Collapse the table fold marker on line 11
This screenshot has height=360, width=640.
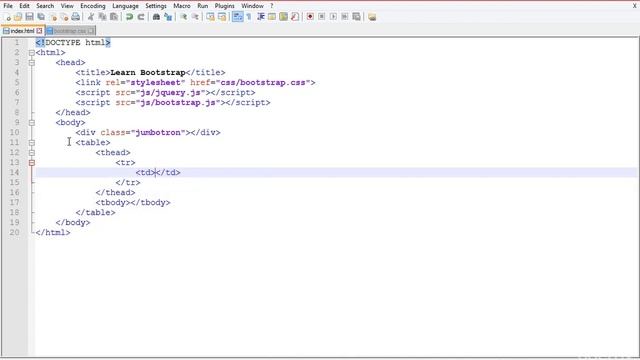pos(31,143)
